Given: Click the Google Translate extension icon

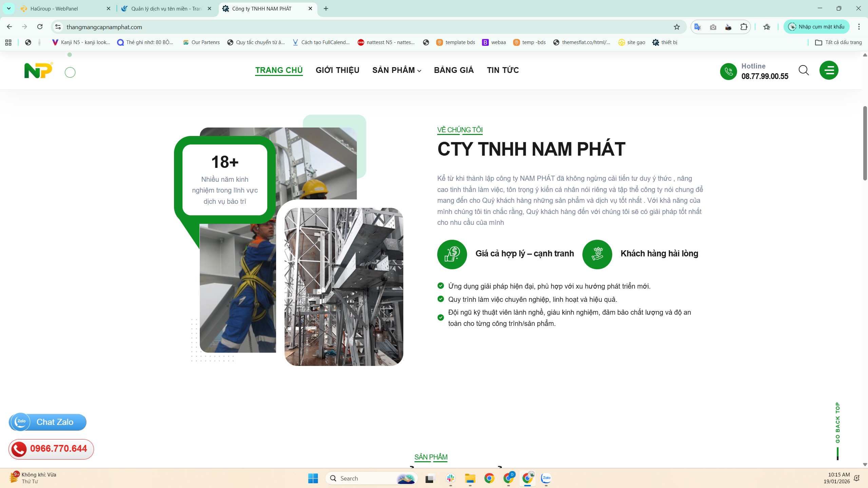Looking at the screenshot, I should [x=697, y=27].
